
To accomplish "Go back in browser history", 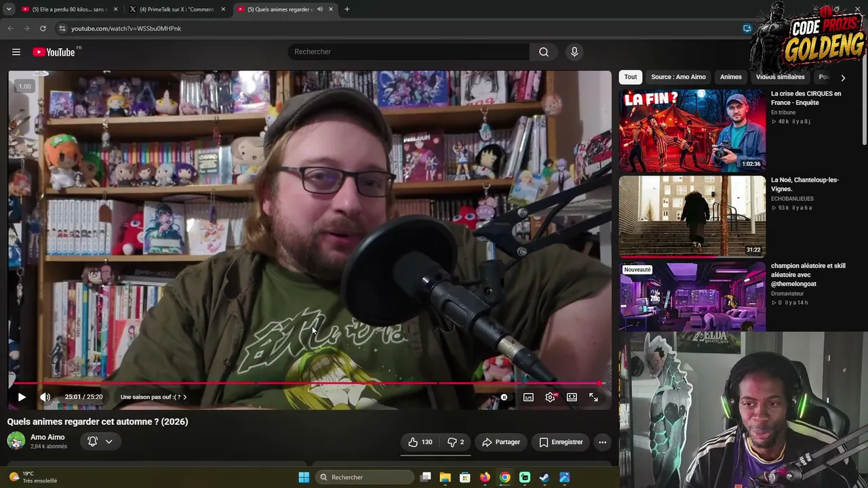I will tap(10, 28).
